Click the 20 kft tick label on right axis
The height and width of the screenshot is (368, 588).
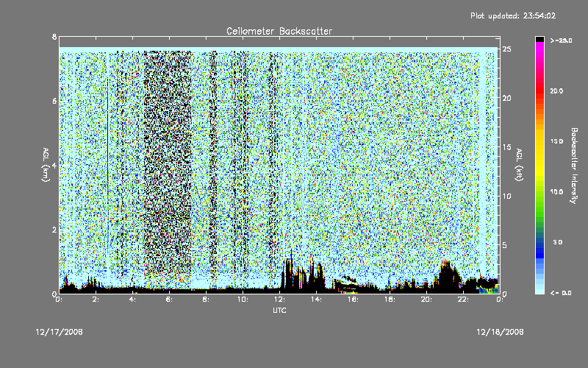pyautogui.click(x=506, y=98)
